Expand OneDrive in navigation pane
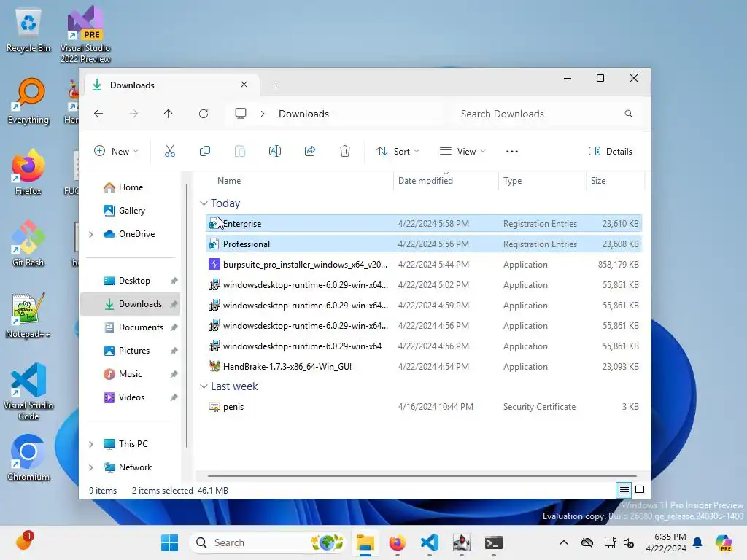The width and height of the screenshot is (747, 560). click(90, 234)
